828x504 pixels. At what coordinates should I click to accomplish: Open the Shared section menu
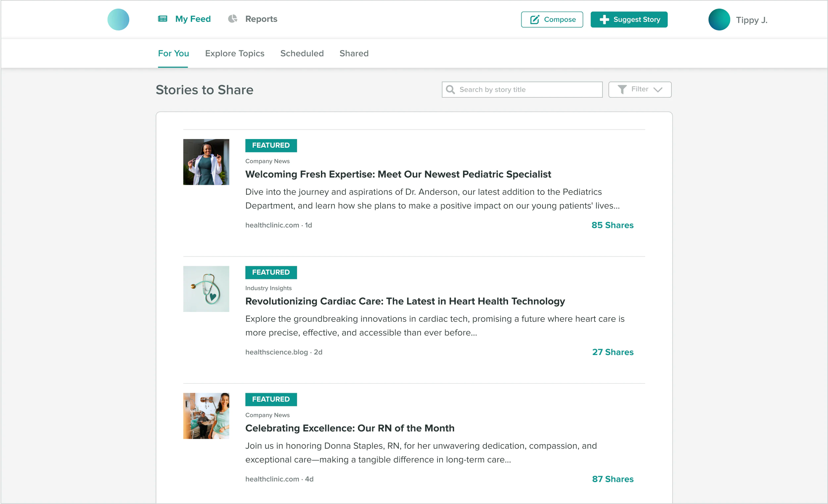tap(353, 53)
